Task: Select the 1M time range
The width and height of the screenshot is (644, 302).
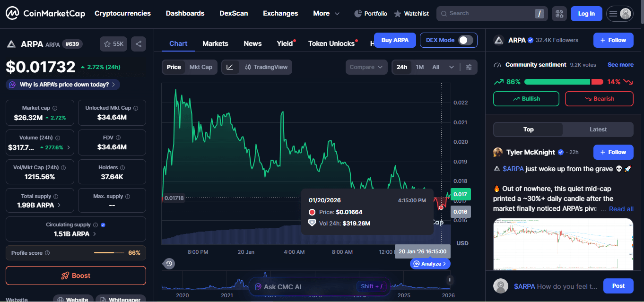Action: (420, 67)
